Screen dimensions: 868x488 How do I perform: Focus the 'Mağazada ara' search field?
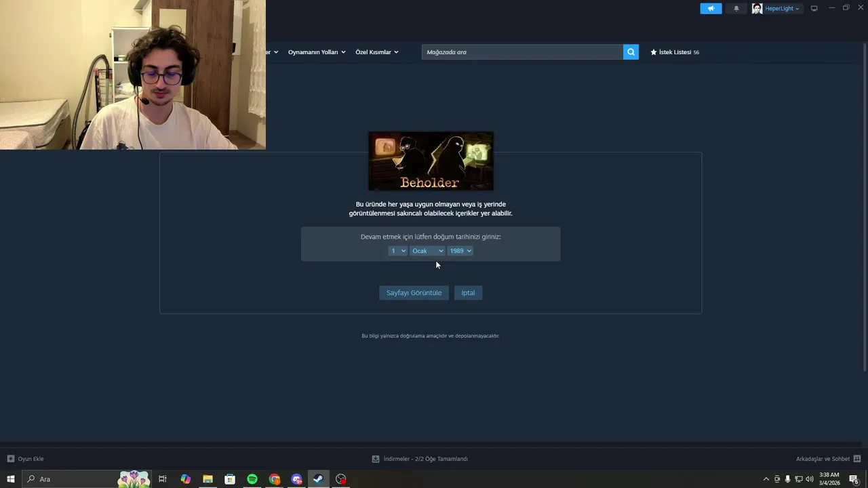[x=522, y=52]
